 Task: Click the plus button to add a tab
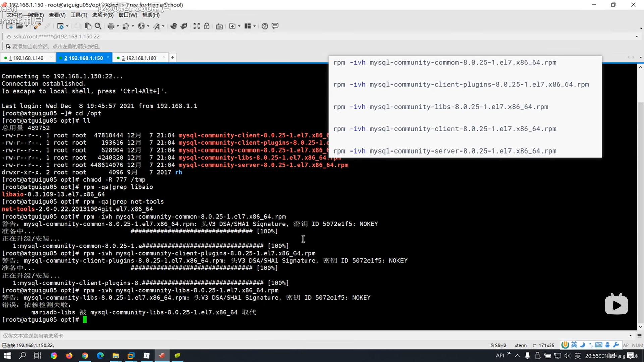(x=172, y=58)
